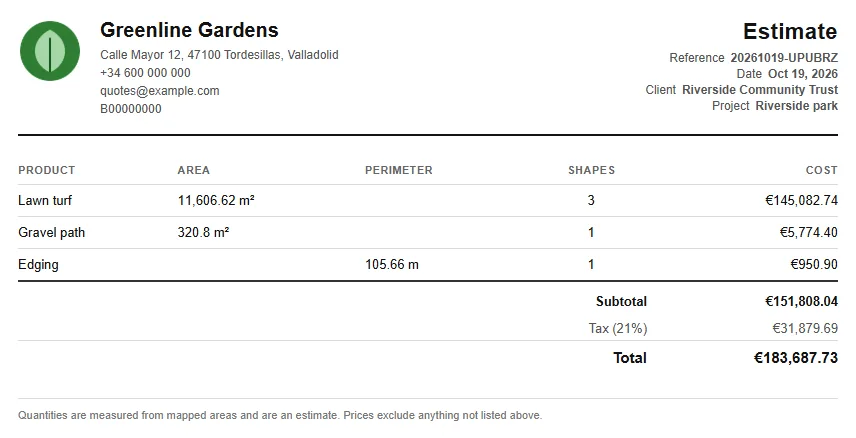The height and width of the screenshot is (438, 856).
Task: Click the PRODUCT column header
Action: (46, 170)
